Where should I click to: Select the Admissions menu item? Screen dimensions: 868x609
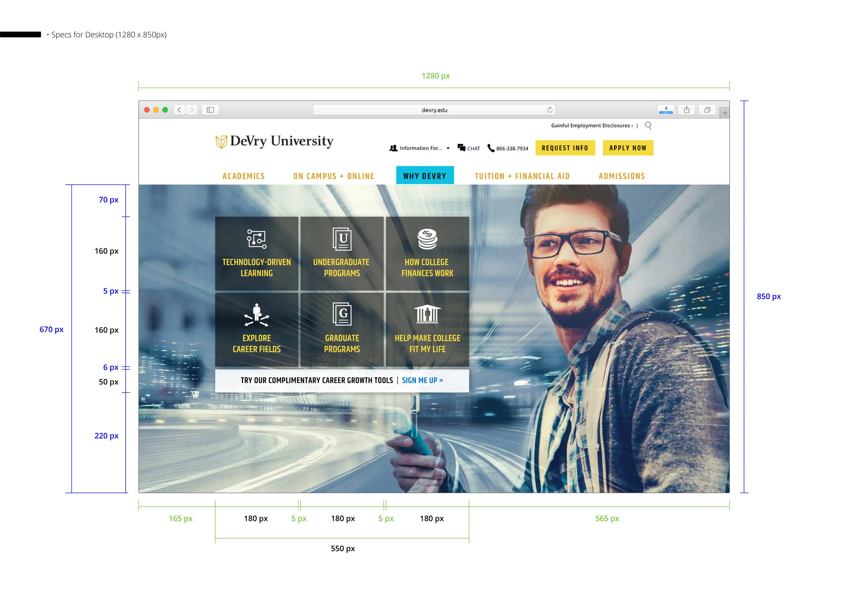621,176
